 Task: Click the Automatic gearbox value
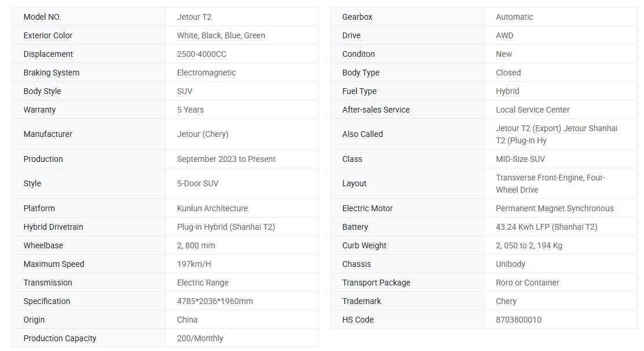pos(514,17)
